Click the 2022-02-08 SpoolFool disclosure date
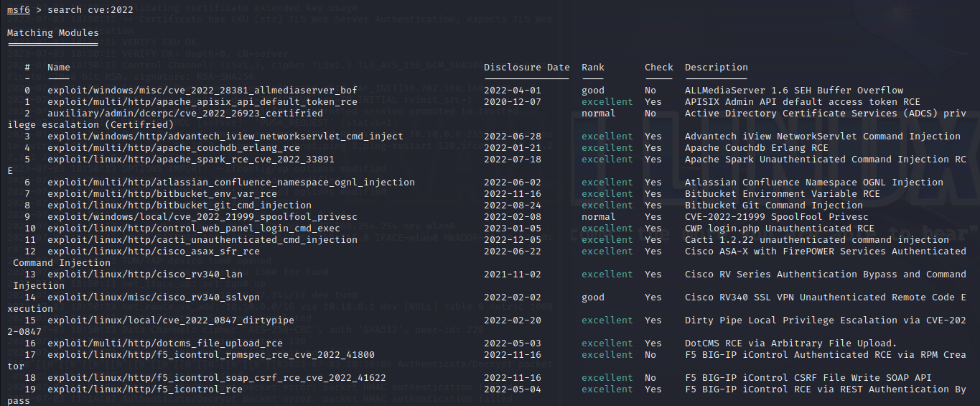Image resolution: width=980 pixels, height=406 pixels. click(x=513, y=217)
